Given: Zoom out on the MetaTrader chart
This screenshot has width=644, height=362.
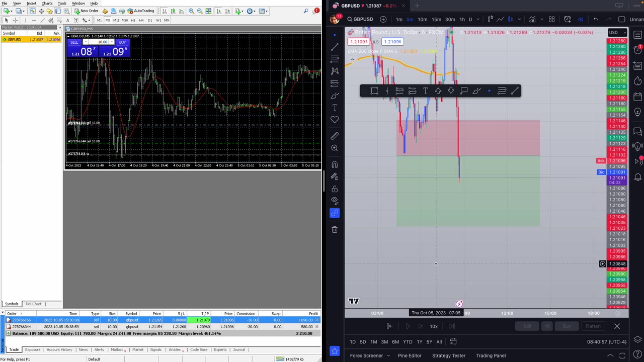Looking at the screenshot, I should [x=200, y=11].
